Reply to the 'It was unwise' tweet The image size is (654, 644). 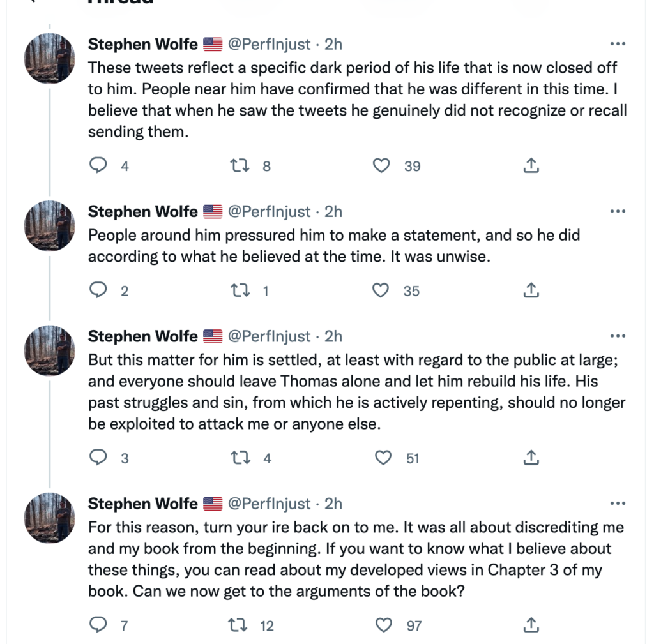pos(98,290)
